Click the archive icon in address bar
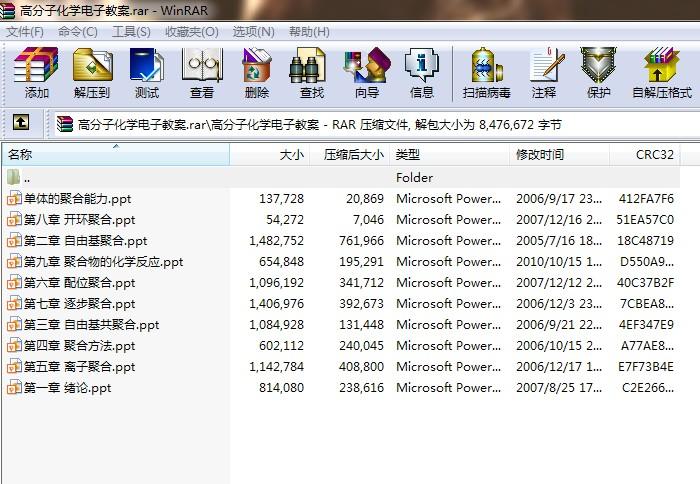This screenshot has width=700, height=484. tap(65, 124)
